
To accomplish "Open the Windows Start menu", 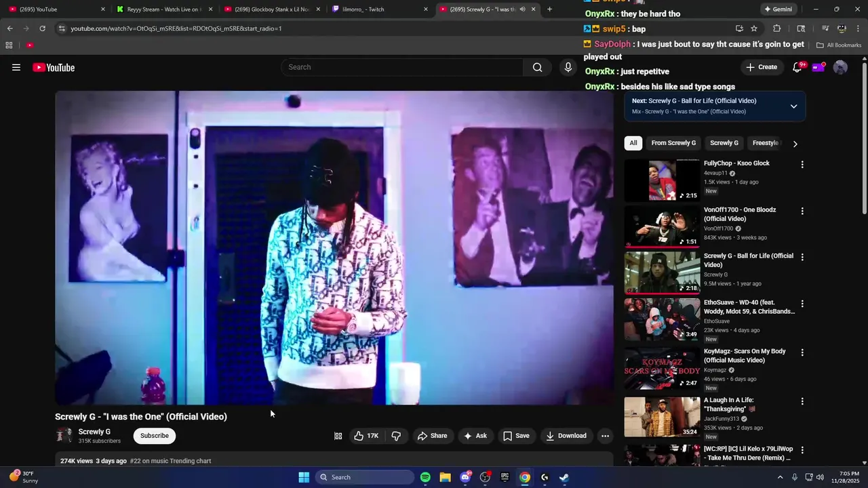I will point(304,477).
